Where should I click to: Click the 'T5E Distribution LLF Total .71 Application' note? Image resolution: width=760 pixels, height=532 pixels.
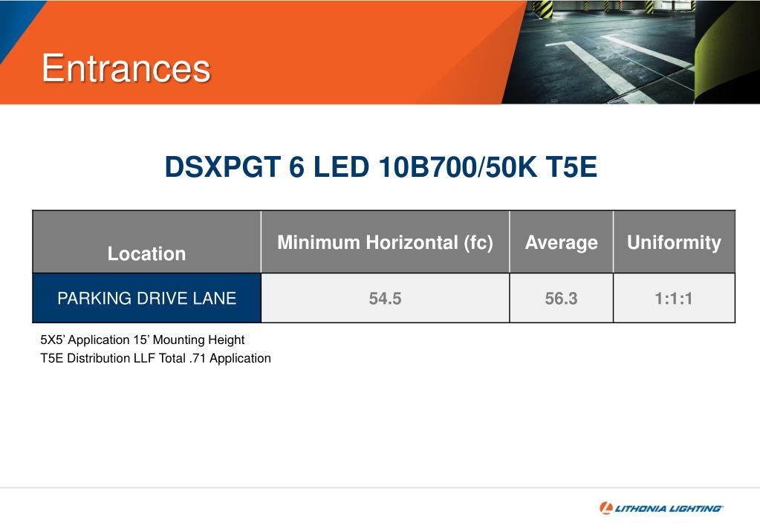155,358
